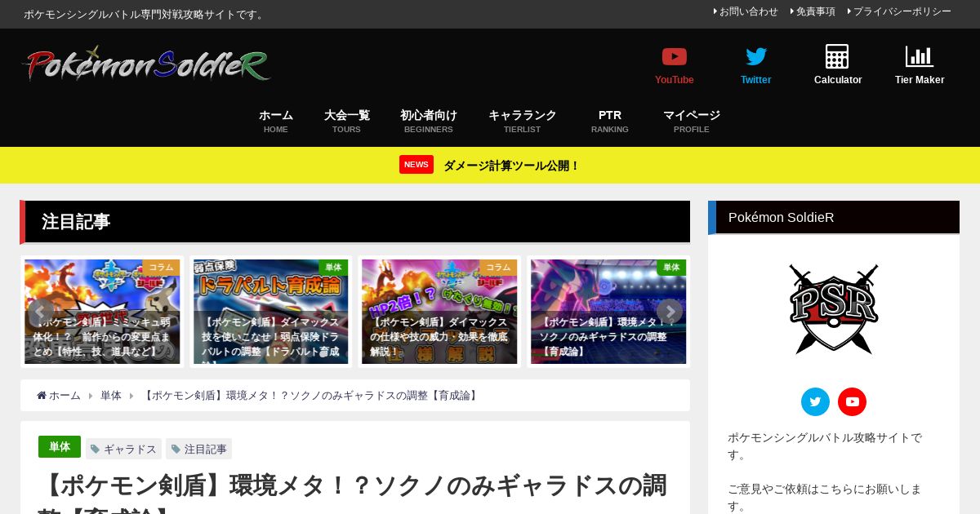
Task: Go to previous slide in featured articles carousel
Action: 40,312
